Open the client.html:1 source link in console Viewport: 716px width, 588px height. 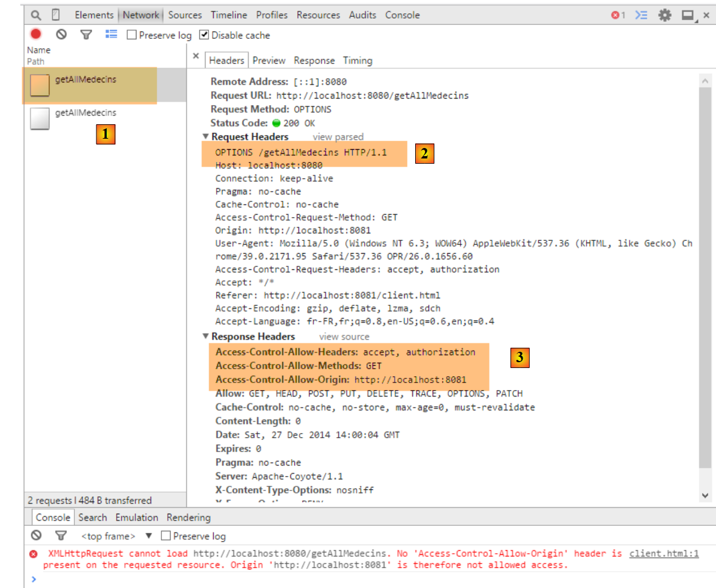pyautogui.click(x=664, y=553)
